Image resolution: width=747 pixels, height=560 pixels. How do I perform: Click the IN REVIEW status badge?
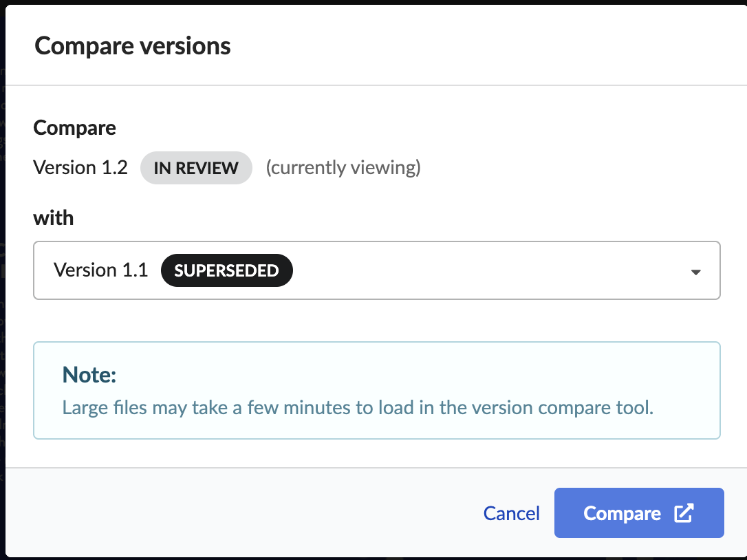(x=196, y=168)
